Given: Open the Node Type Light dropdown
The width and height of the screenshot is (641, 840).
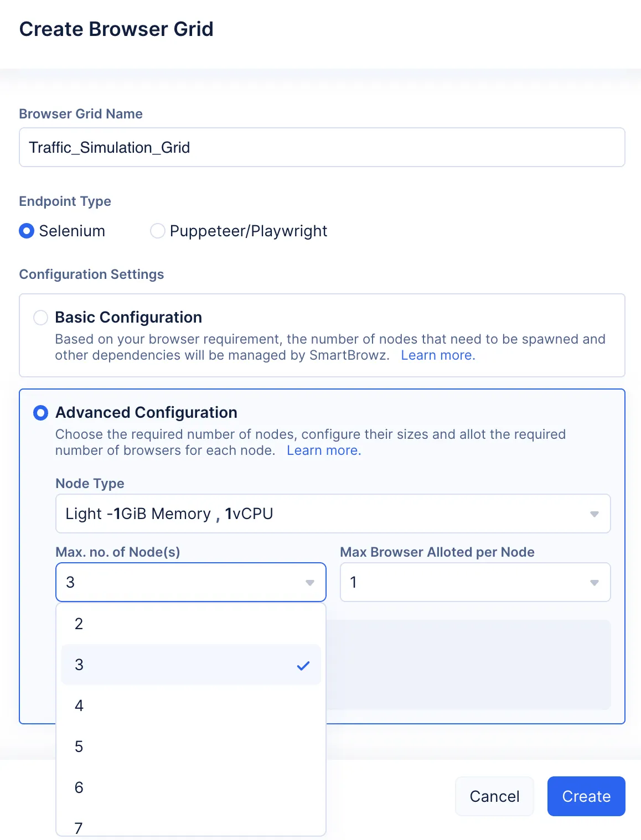Looking at the screenshot, I should tap(333, 514).
